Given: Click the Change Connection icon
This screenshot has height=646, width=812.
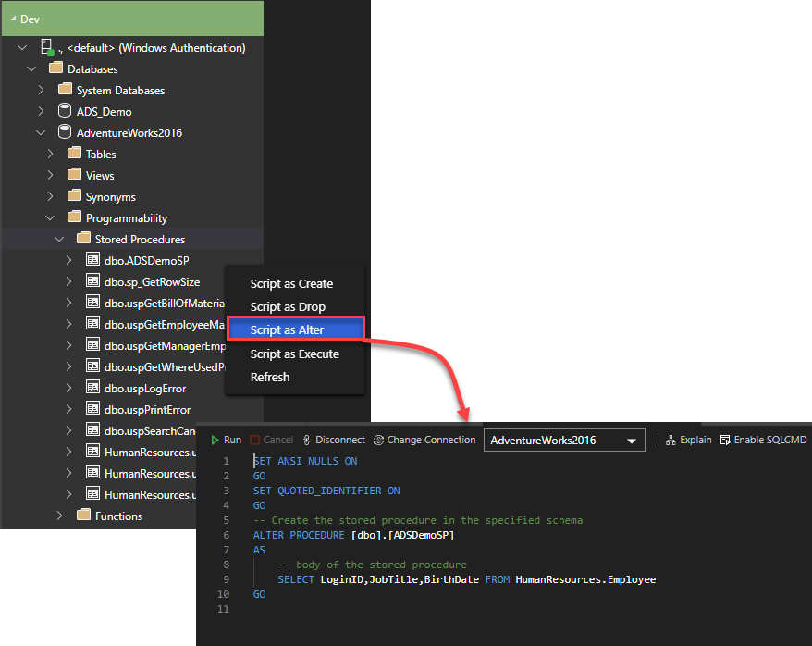Looking at the screenshot, I should [378, 440].
